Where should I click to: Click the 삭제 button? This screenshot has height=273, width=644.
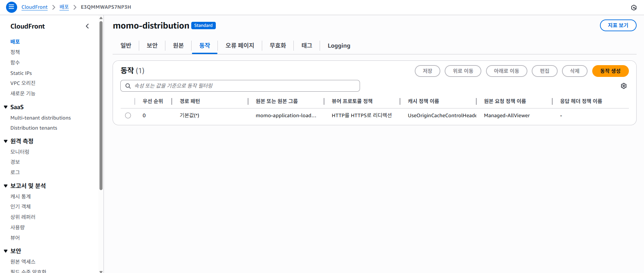[575, 71]
